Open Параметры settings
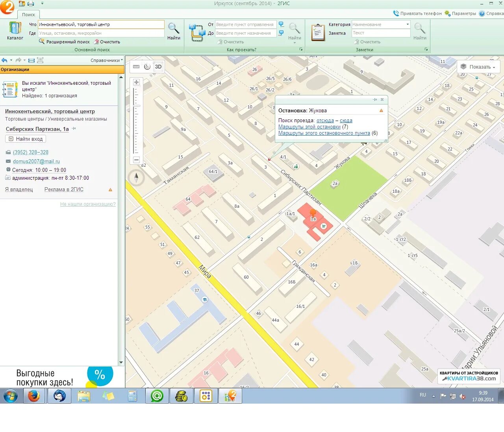The height and width of the screenshot is (432, 504). point(460,13)
